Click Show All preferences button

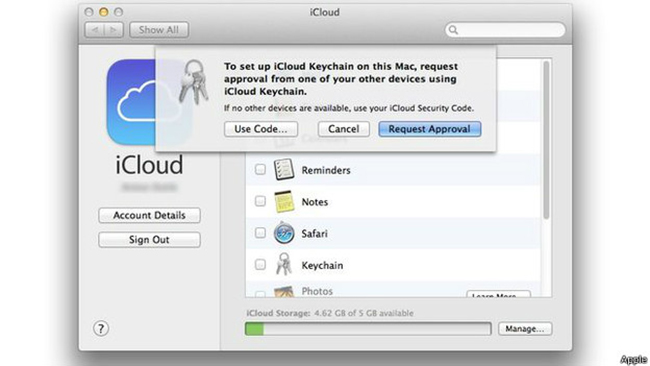159,30
